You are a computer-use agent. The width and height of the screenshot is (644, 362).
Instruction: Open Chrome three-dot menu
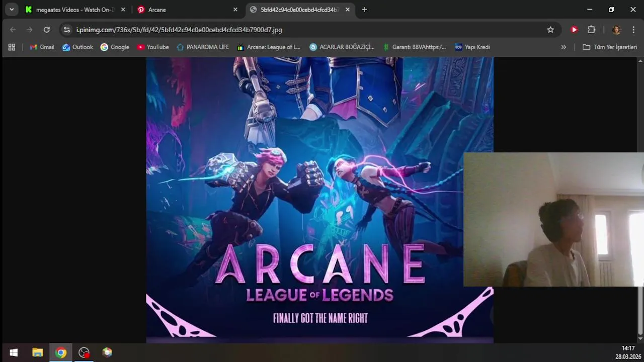click(x=633, y=30)
